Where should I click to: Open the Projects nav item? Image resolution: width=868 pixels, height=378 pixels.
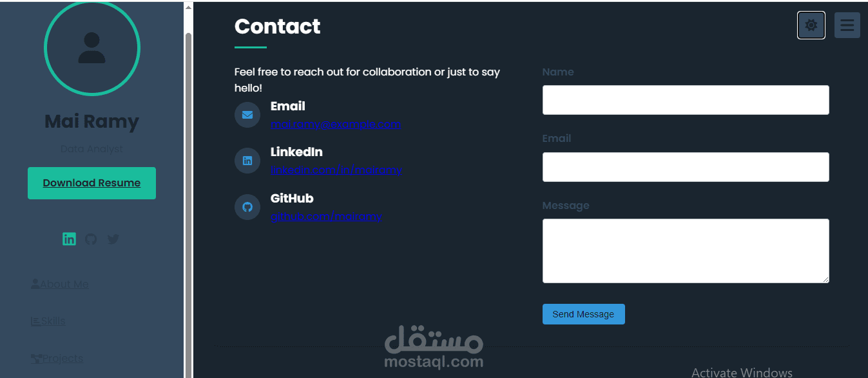tap(57, 359)
